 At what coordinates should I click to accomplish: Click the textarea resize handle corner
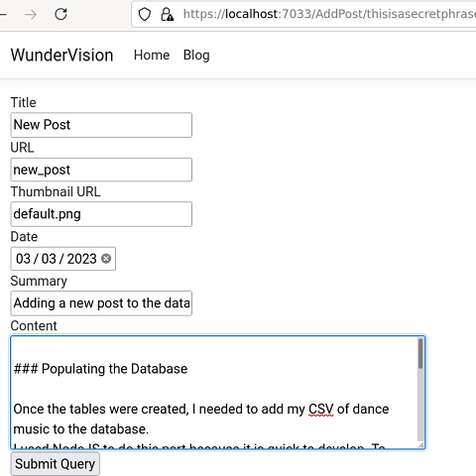click(x=420, y=445)
